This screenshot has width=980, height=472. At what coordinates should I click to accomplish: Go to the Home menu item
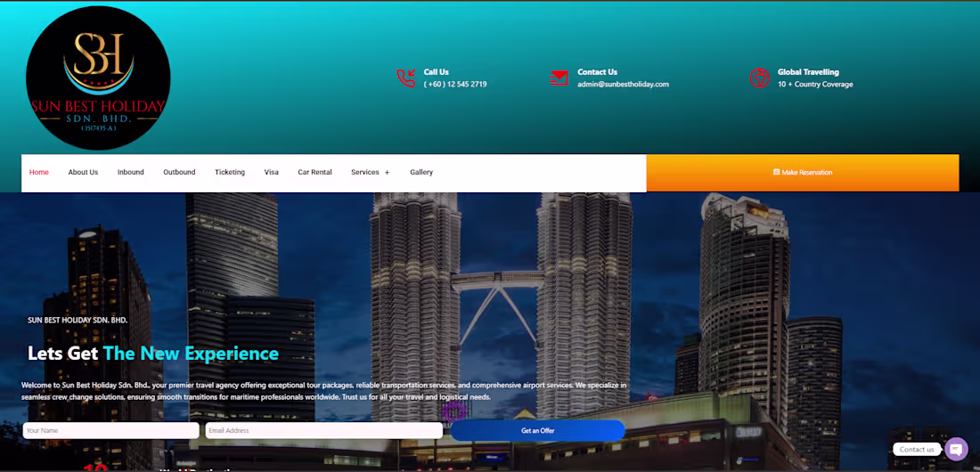(38, 173)
